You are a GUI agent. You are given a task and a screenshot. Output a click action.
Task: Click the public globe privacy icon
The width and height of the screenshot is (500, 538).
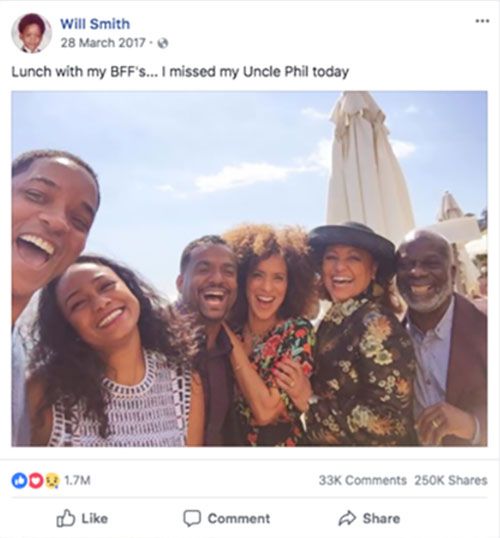click(163, 43)
